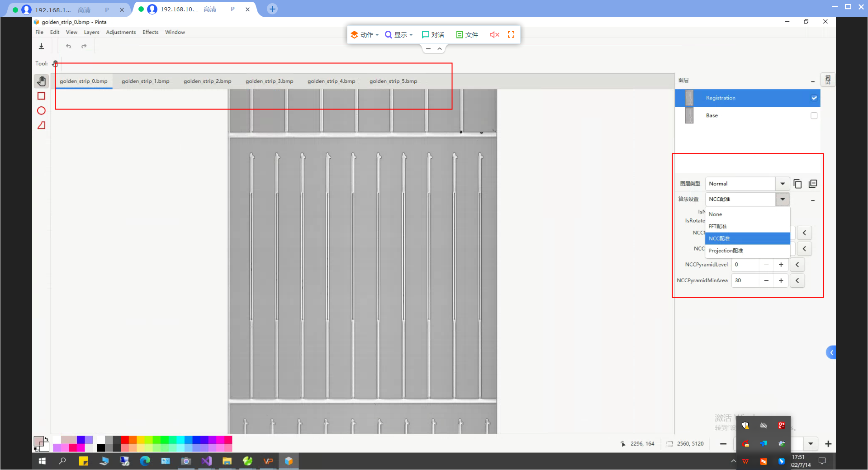Reset colors to black and white
This screenshot has width=868, height=470.
[36, 450]
